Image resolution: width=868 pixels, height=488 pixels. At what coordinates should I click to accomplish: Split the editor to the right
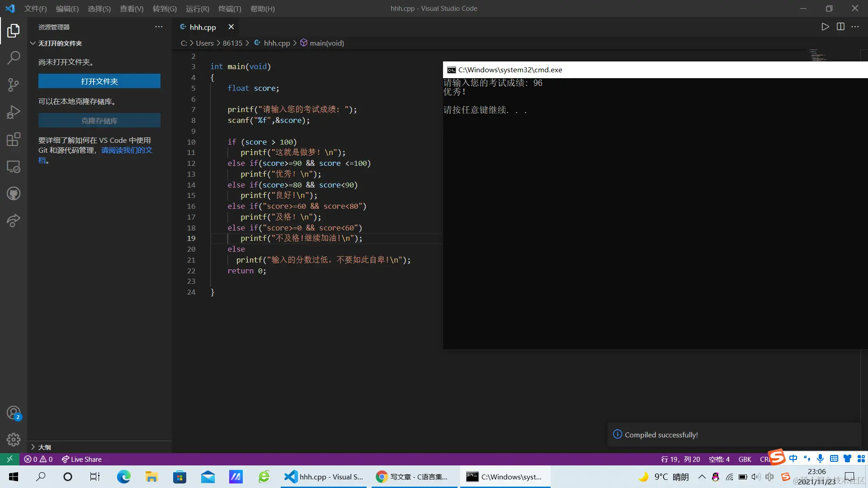840,27
